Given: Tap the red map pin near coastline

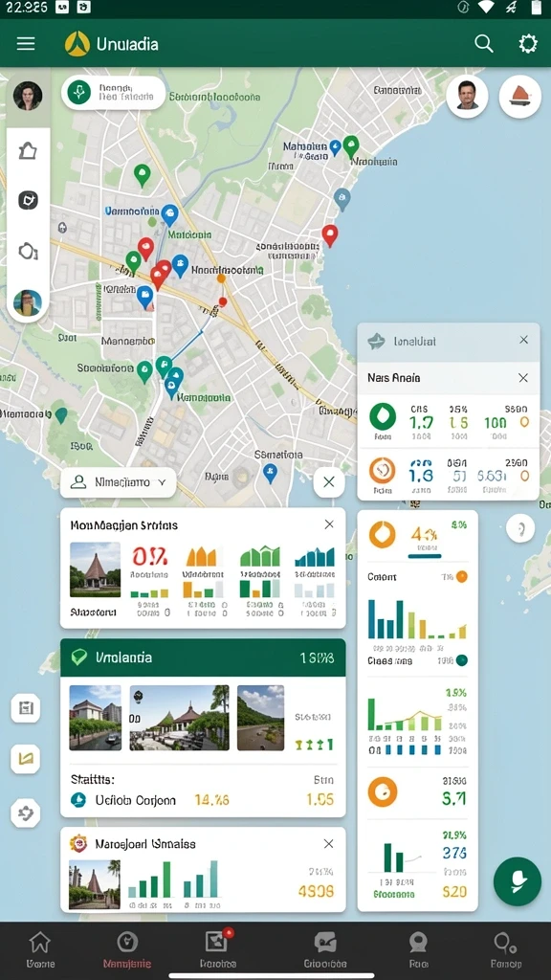Looking at the screenshot, I should pos(330,235).
